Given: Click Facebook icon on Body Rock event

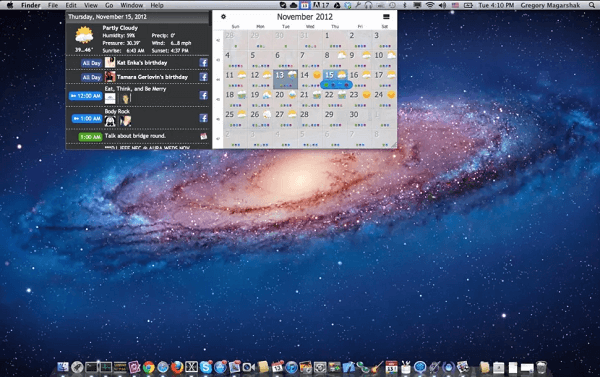Looking at the screenshot, I should click(x=203, y=118).
